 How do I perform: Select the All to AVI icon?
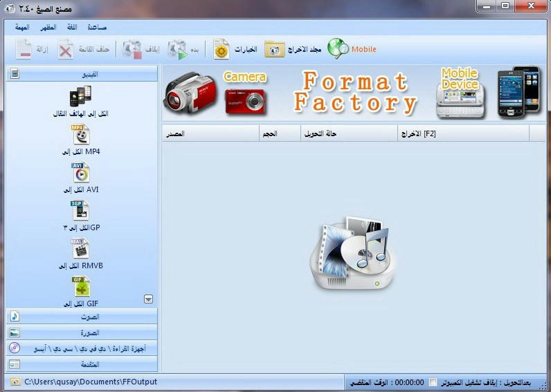81,172
